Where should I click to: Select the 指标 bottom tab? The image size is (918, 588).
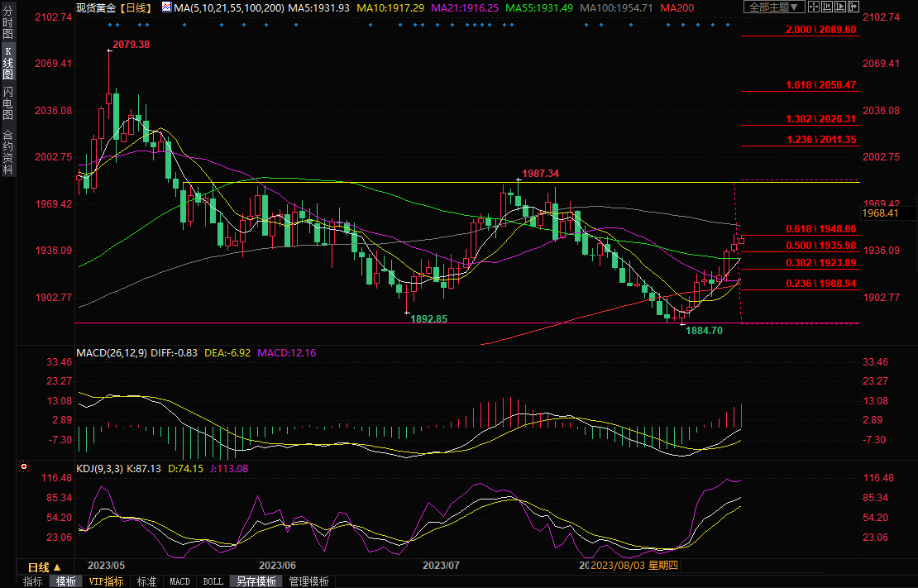point(33,581)
